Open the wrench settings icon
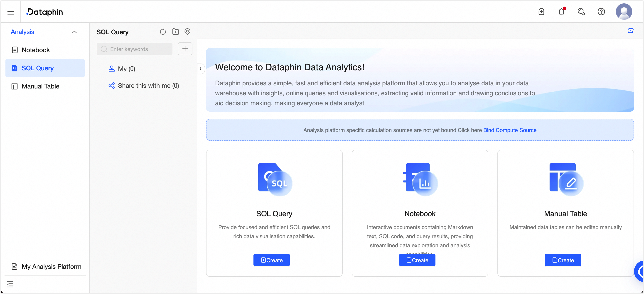The height and width of the screenshot is (294, 644). (581, 12)
